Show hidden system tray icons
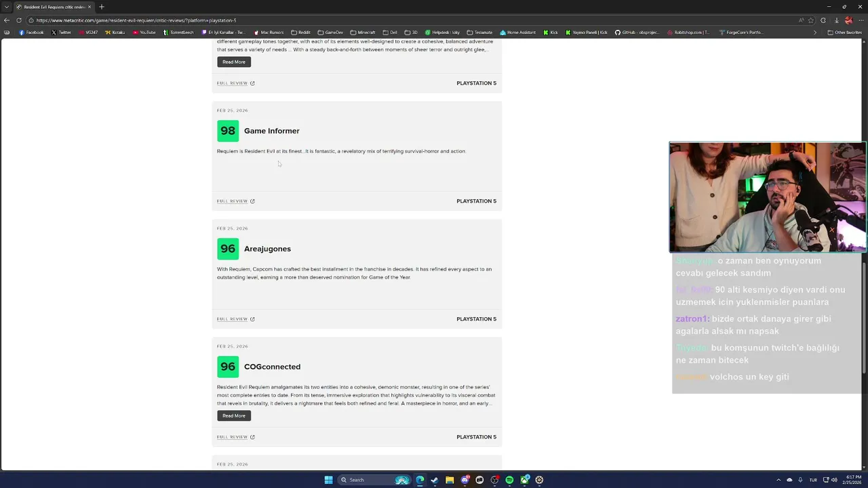The image size is (868, 488). click(x=778, y=480)
